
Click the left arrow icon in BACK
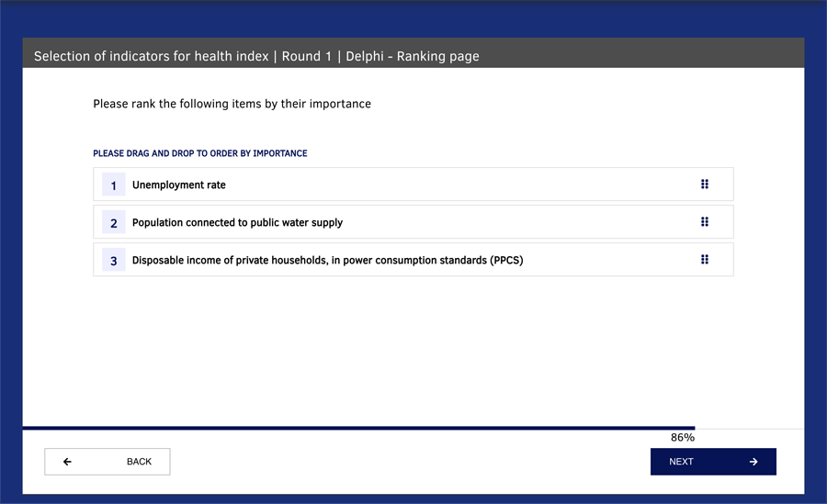coord(67,462)
